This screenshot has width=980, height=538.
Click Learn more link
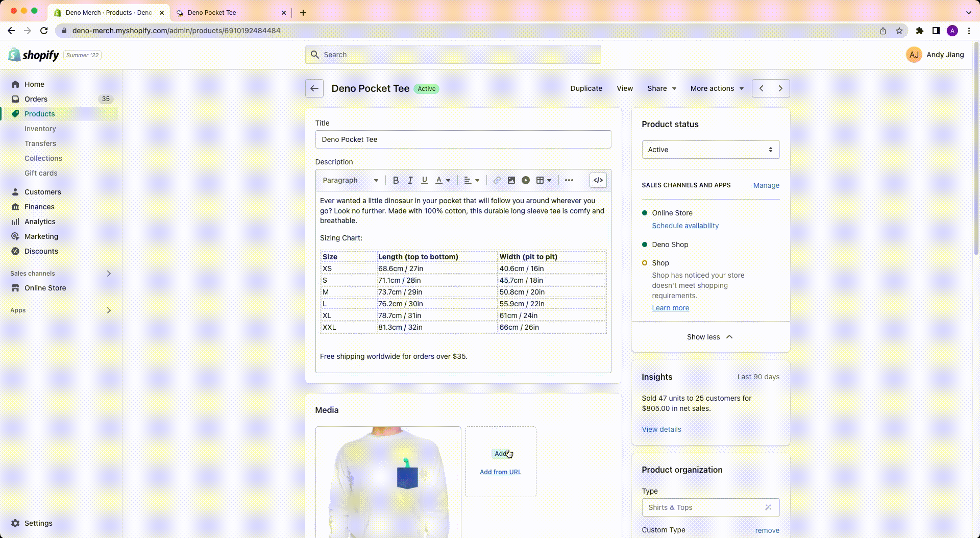point(670,308)
